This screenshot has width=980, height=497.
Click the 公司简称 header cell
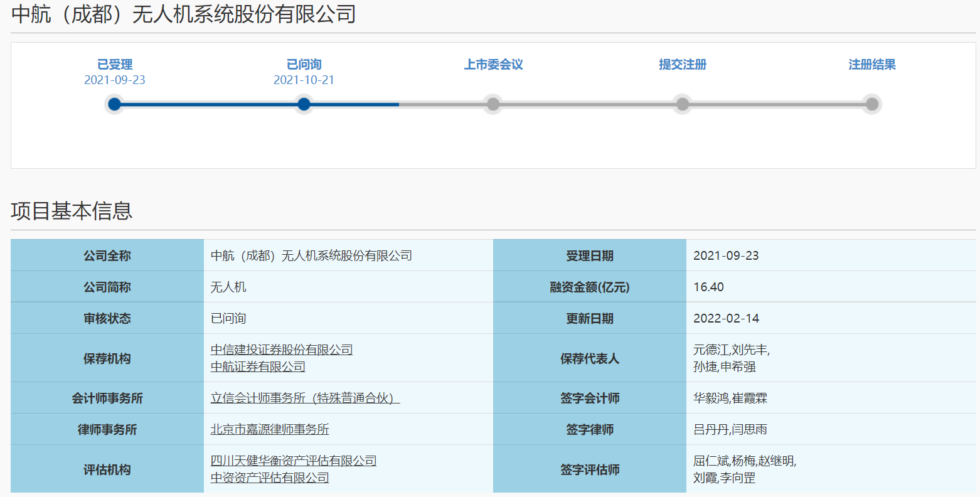(x=107, y=287)
